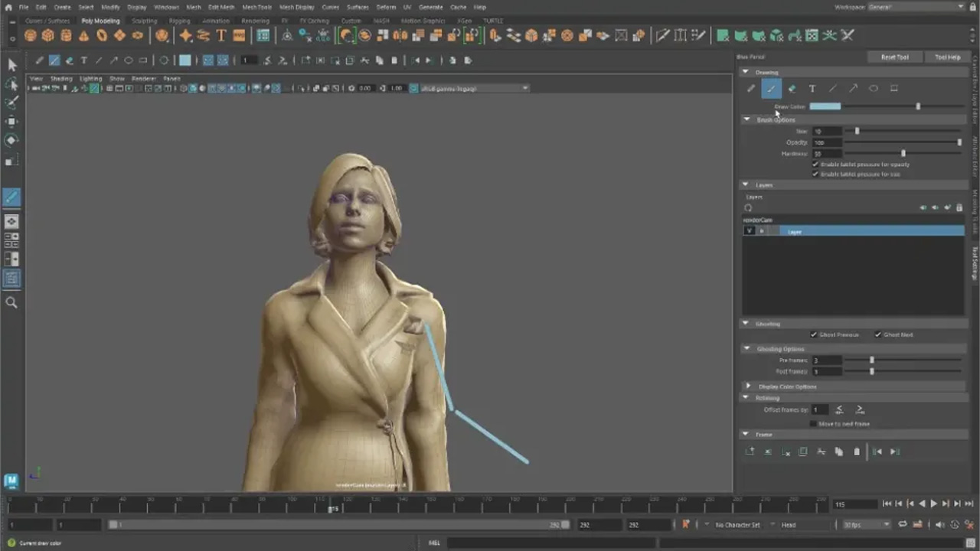Screen dimensions: 980x551
Task: Select the Eraser tool in Drawing section
Action: tap(792, 89)
